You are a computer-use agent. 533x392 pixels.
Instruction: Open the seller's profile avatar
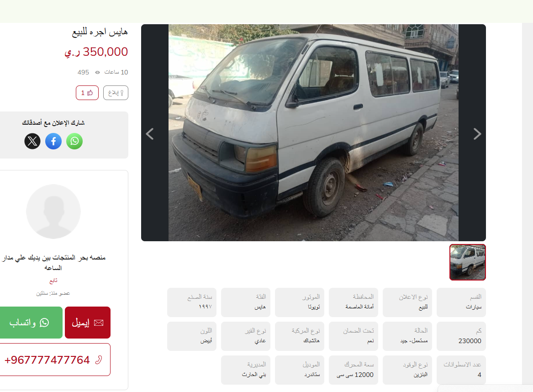[53, 212]
